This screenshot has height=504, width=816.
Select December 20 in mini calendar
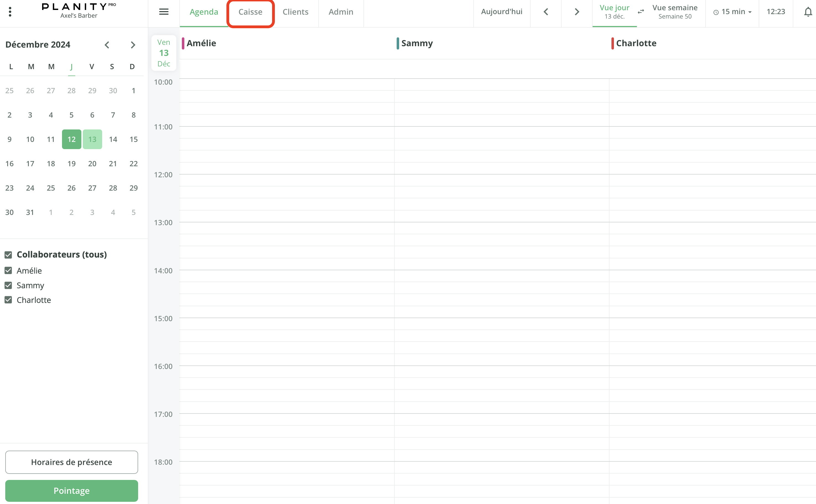coord(92,164)
